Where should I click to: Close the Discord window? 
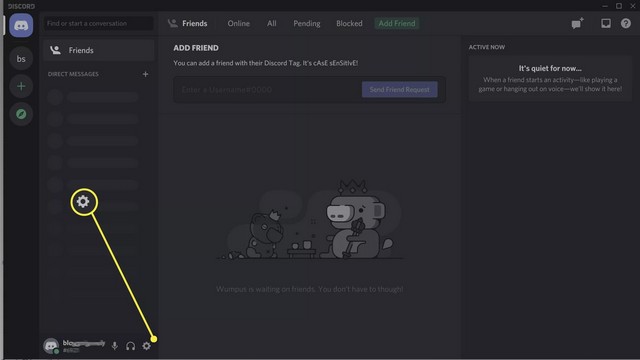pos(633,6)
